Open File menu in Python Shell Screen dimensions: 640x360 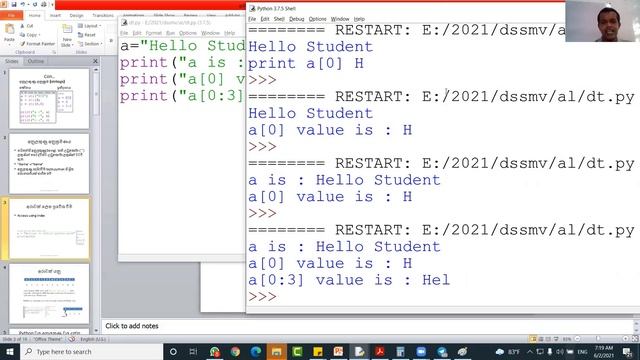[x=252, y=19]
